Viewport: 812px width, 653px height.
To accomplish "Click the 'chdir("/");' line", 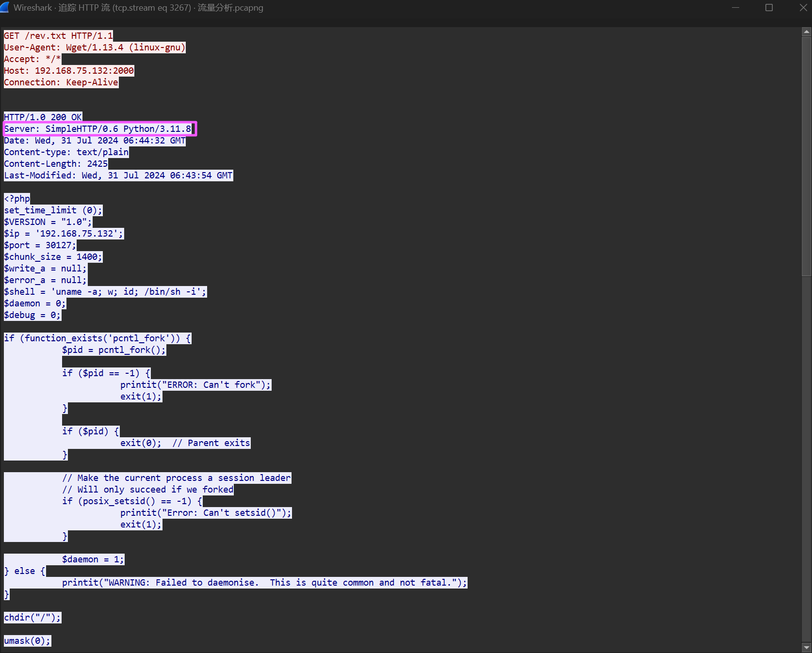I will (x=32, y=618).
